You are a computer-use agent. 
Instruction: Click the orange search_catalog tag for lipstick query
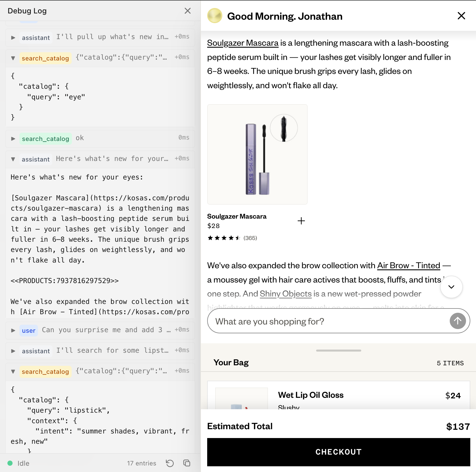pos(45,372)
